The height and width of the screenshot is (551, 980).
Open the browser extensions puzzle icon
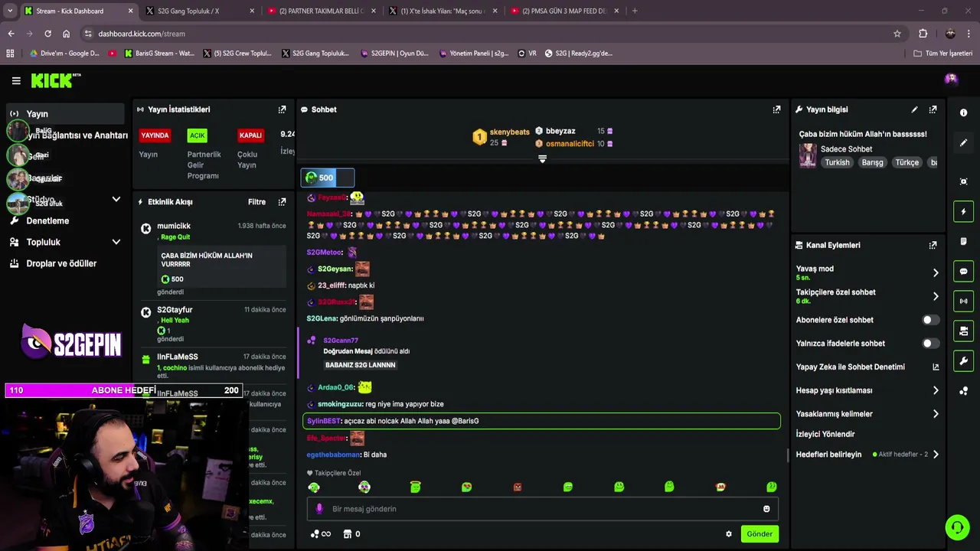923,34
